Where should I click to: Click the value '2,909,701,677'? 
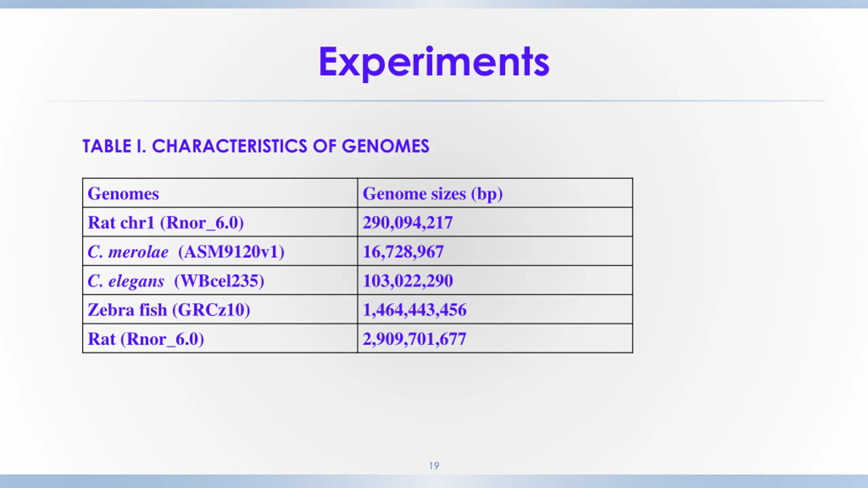click(414, 339)
